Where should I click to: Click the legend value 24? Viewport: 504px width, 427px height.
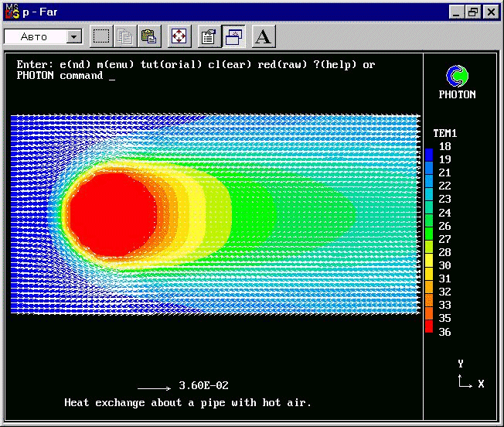click(444, 213)
